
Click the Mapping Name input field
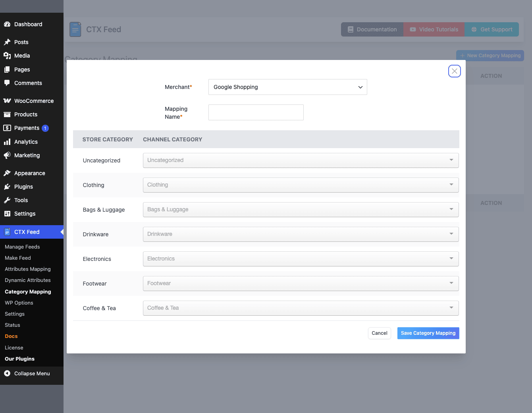coord(256,112)
